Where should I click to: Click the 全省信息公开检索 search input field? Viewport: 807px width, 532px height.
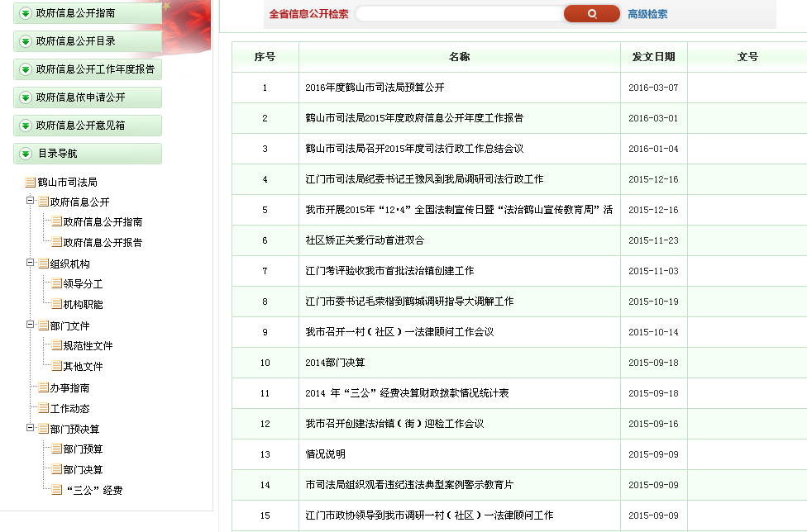[x=459, y=14]
